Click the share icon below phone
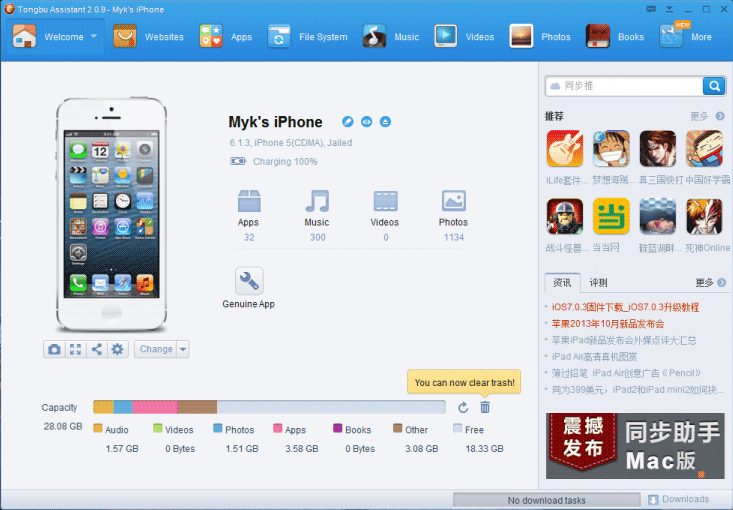The height and width of the screenshot is (510, 733). pyautogui.click(x=96, y=349)
